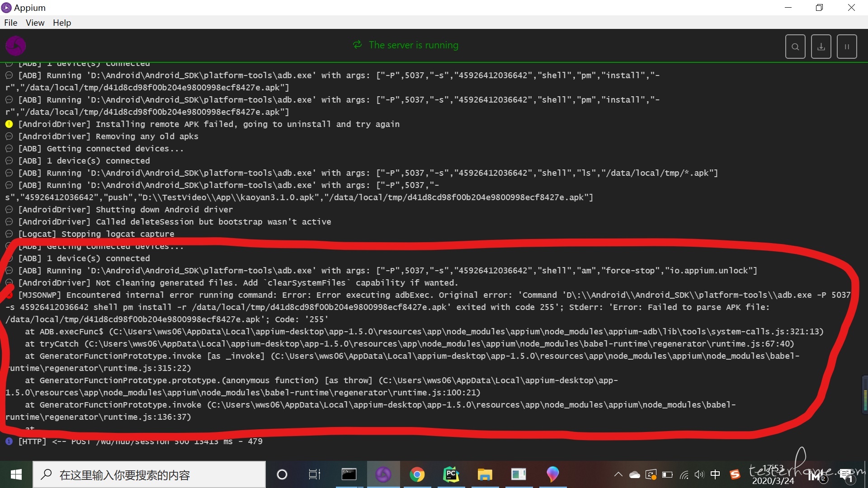Open Google Chrome from the taskbar

417,474
